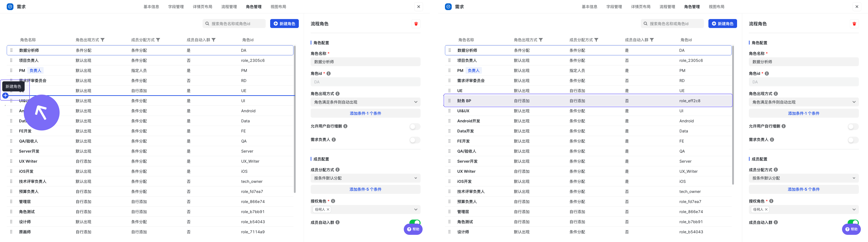Click role table scrollbar in left window

tap(295, 119)
